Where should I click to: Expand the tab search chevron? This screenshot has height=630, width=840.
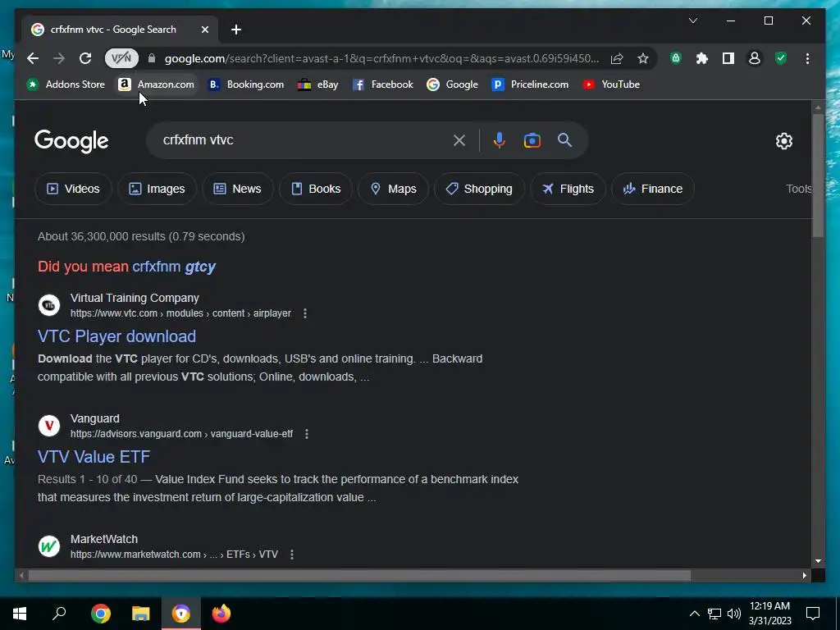pyautogui.click(x=692, y=21)
